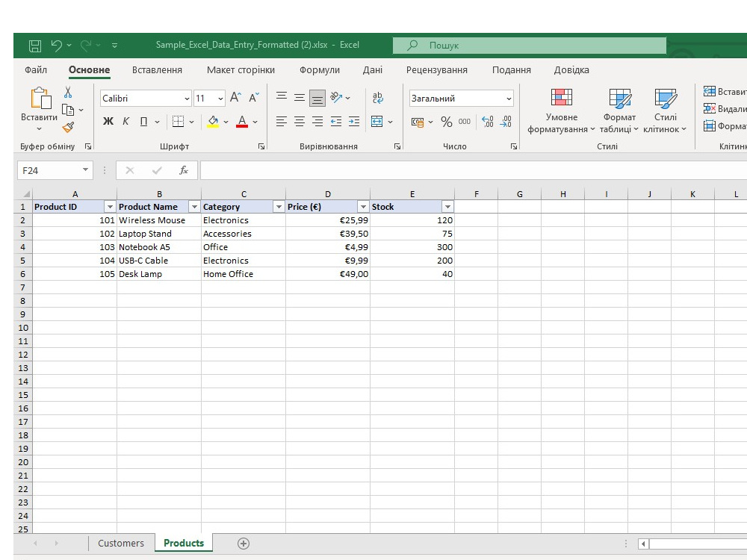747x560 pixels.
Task: Open the Calibri font name dropdown
Action: [187, 99]
